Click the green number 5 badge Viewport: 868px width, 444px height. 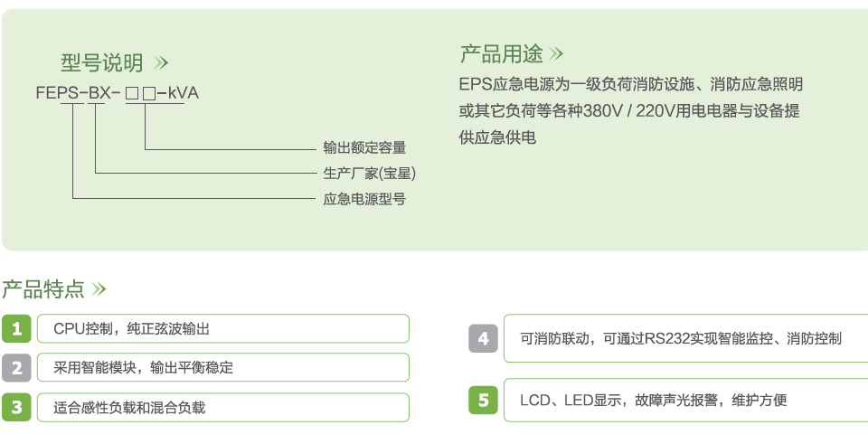point(483,400)
